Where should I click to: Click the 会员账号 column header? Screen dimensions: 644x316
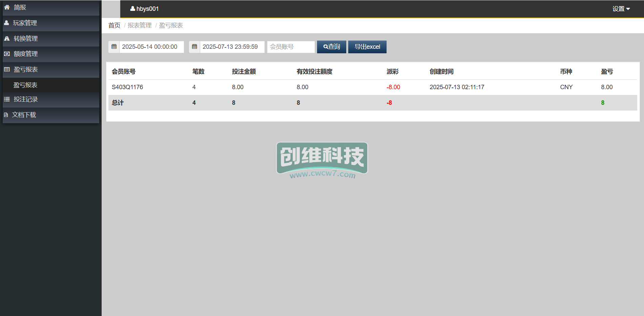tap(124, 72)
